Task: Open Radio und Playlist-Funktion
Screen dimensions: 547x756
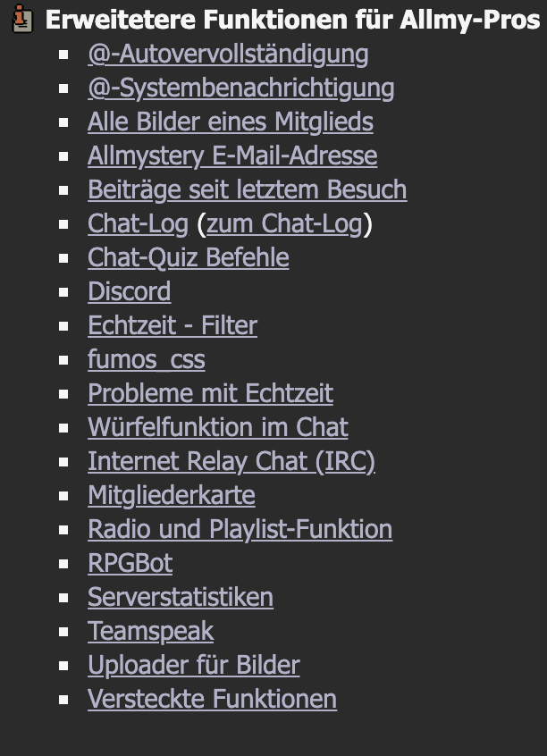Action: 240,529
